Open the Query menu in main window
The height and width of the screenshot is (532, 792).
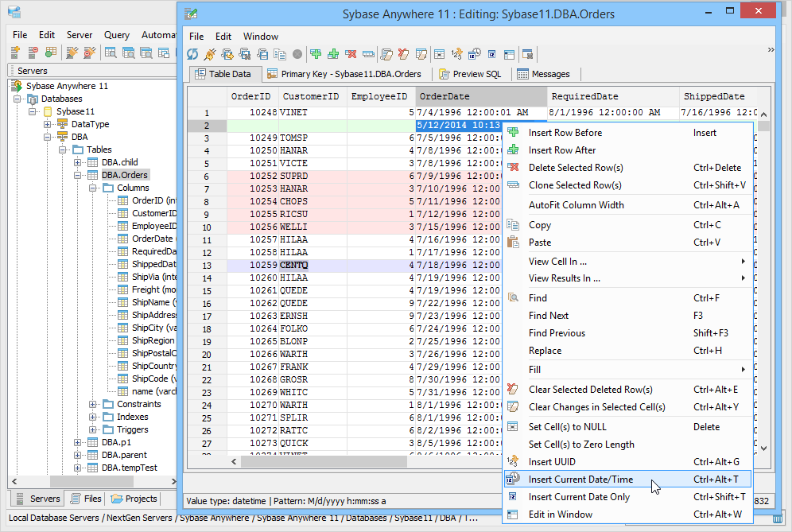pos(117,35)
